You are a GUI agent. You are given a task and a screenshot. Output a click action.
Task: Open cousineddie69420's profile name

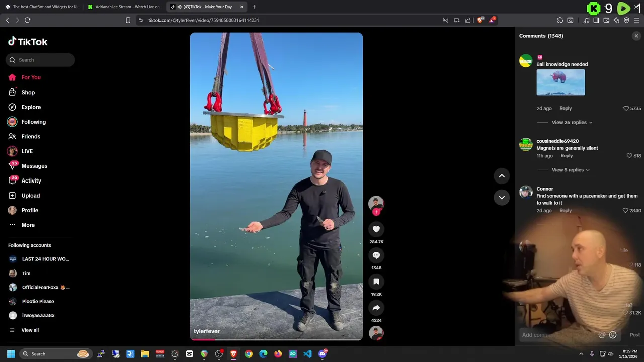coord(557,141)
